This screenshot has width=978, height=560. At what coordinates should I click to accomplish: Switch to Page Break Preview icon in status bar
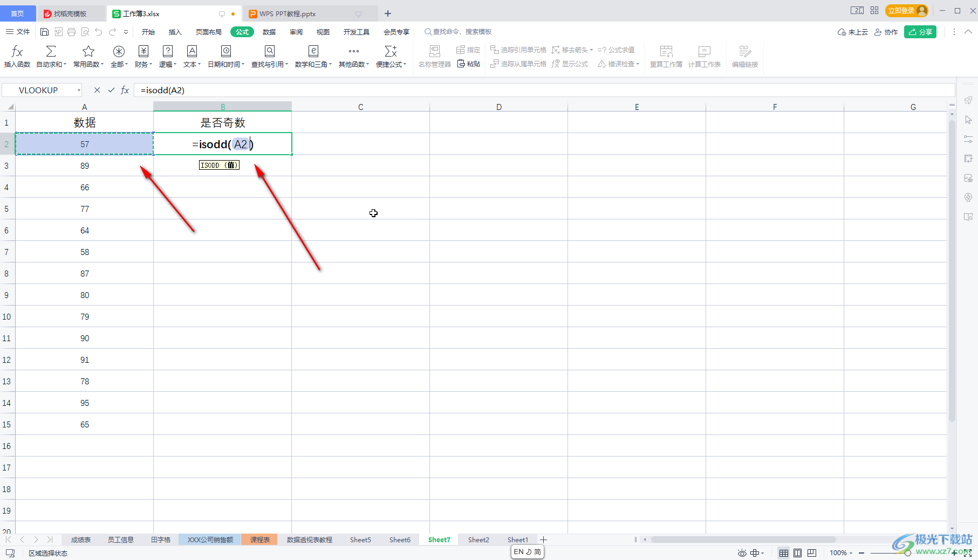pos(812,553)
